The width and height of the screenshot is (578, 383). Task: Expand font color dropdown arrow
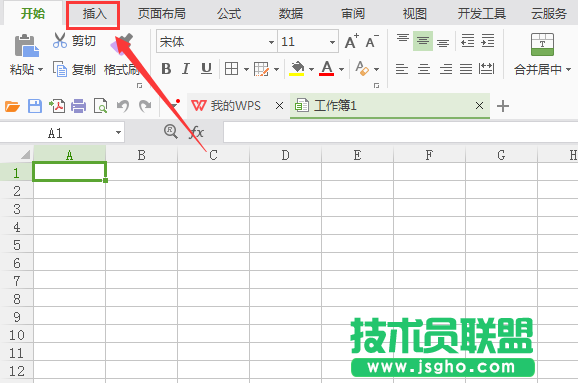341,70
